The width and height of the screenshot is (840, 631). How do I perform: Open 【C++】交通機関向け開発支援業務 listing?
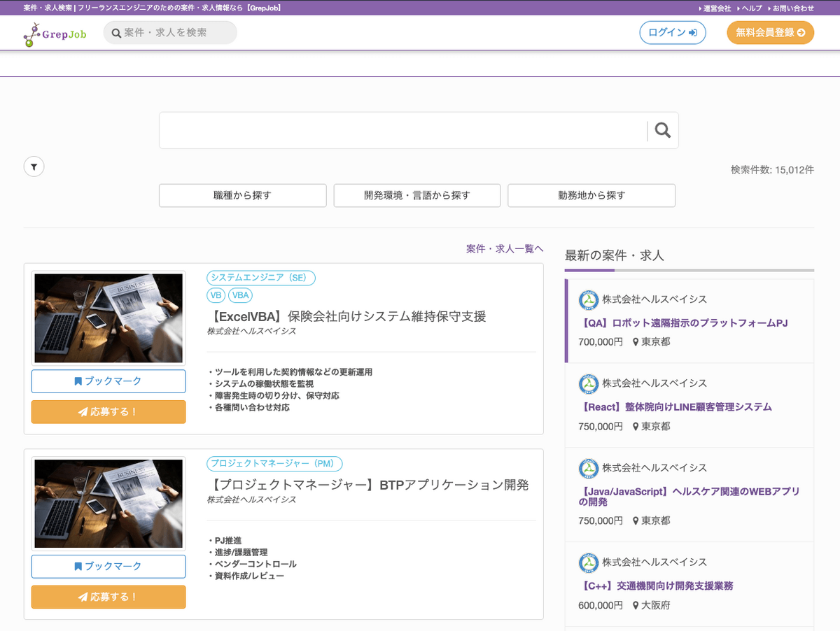click(x=656, y=586)
